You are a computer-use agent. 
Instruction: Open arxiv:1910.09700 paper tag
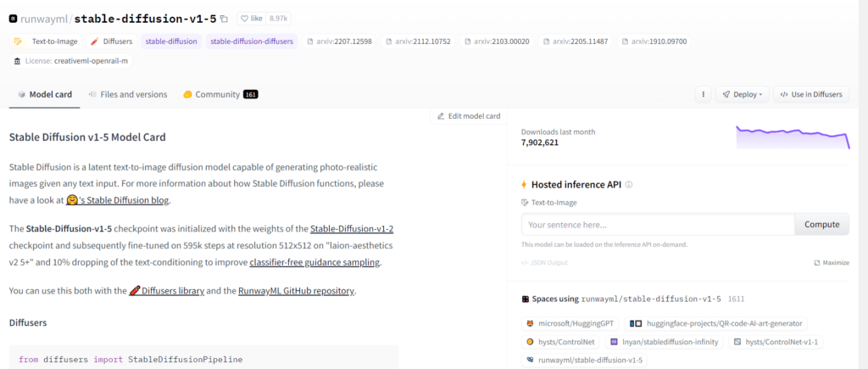(x=654, y=41)
